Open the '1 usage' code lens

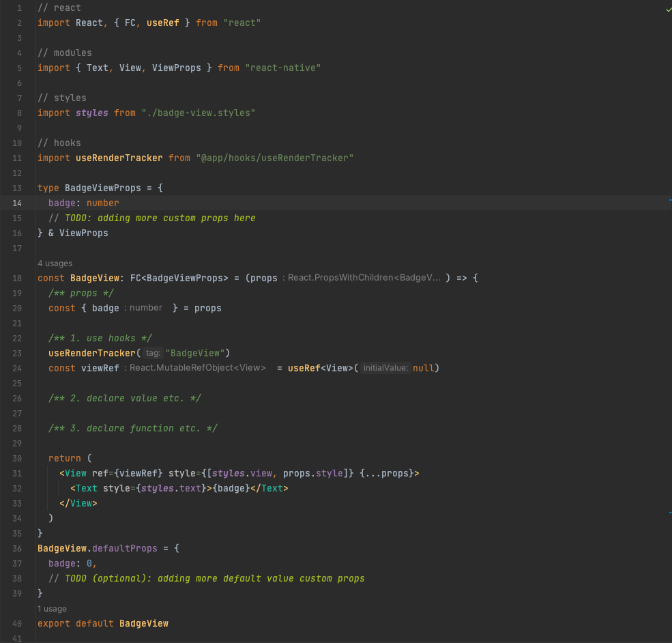point(52,609)
